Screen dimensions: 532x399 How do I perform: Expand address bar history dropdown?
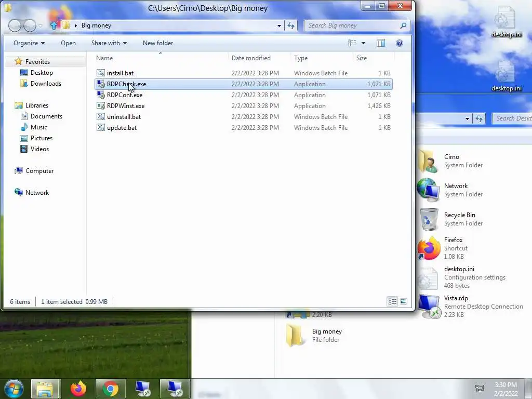click(x=279, y=25)
